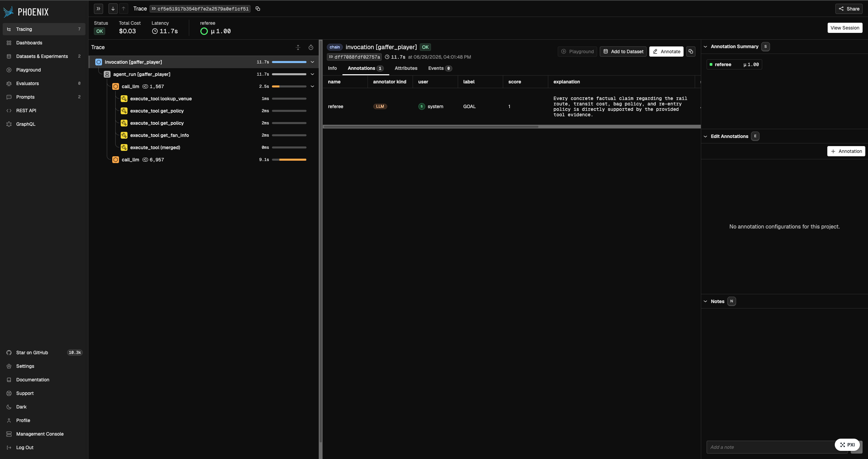This screenshot has width=868, height=459.
Task: Collapse Annotation Summary section
Action: [x=706, y=47]
